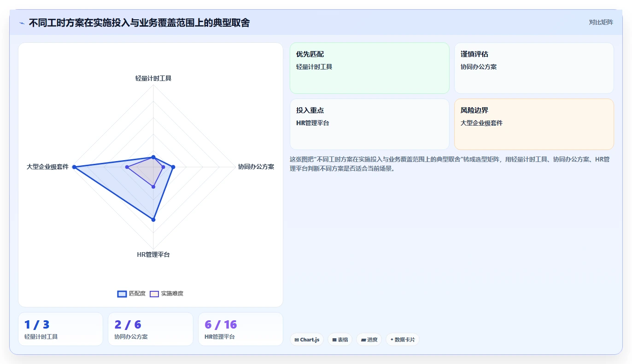Screen dimensions: 632x364
Task: Click the 1 / 3 轻量计时工具 stat card
Action: click(60, 329)
